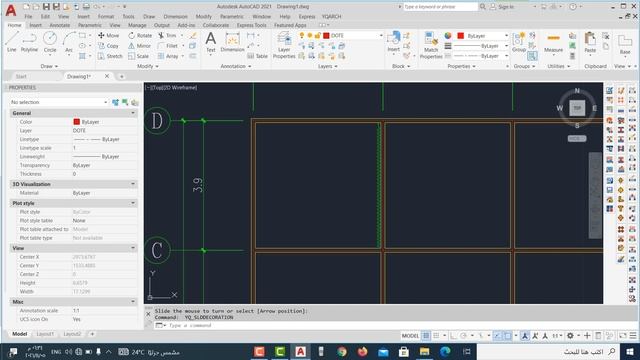Collapse the General section in Properties
This screenshot has width=640, height=360.
coord(133,113)
